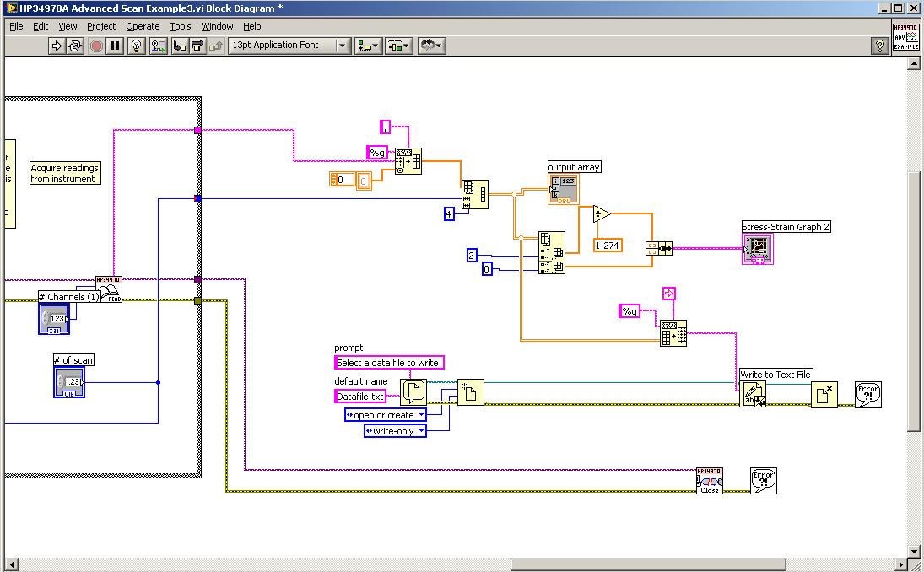Click the Step Into toolbar icon
Viewport: 924px width, 572px height.
point(180,46)
